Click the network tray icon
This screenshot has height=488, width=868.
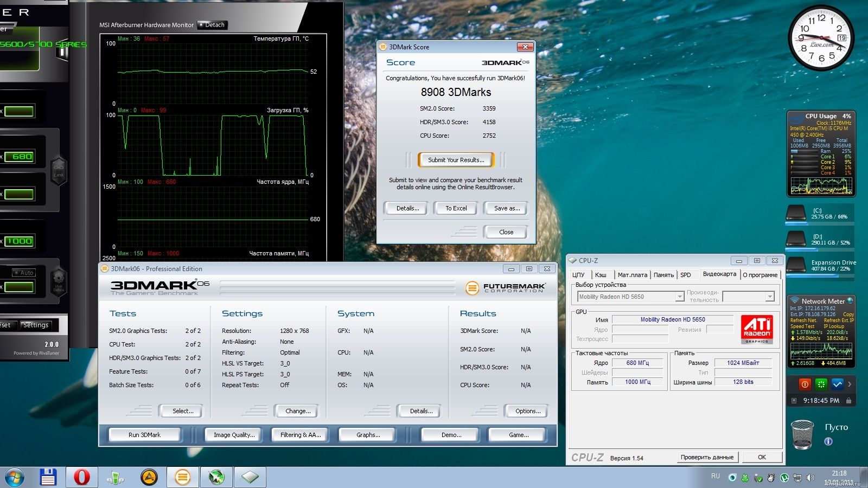[797, 478]
